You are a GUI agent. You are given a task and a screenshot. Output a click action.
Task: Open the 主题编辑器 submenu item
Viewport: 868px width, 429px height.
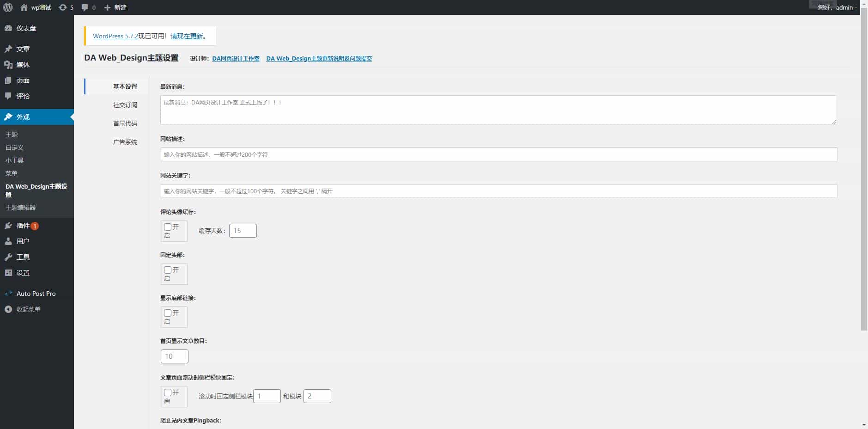pyautogui.click(x=20, y=208)
